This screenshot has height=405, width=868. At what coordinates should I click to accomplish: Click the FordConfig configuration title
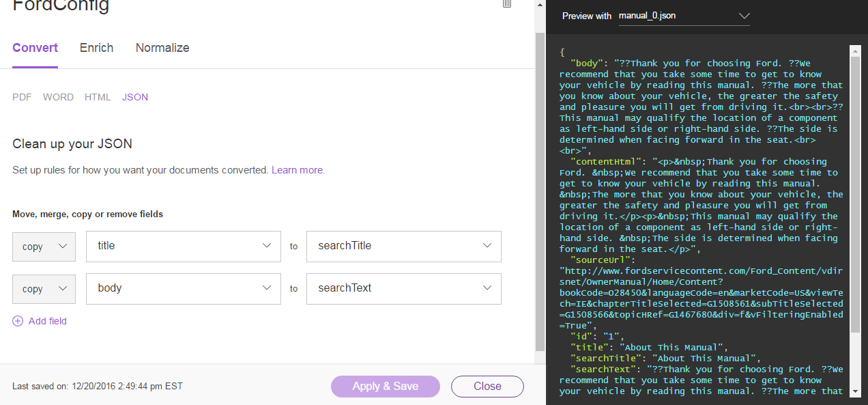pos(61,6)
